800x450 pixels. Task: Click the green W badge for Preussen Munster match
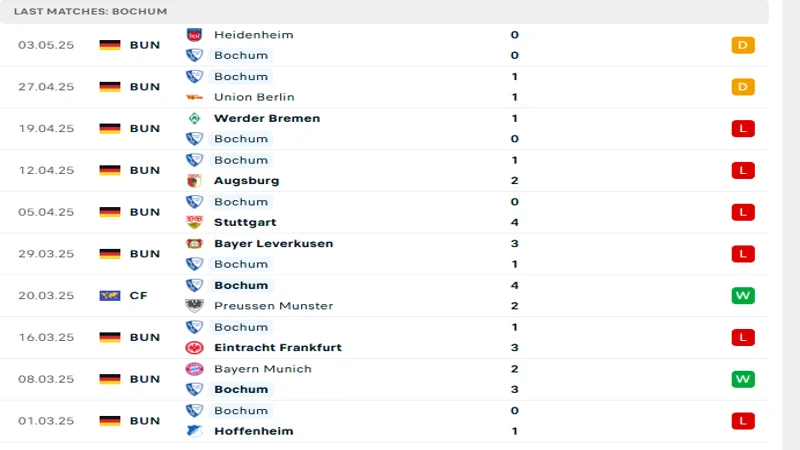[x=743, y=296]
